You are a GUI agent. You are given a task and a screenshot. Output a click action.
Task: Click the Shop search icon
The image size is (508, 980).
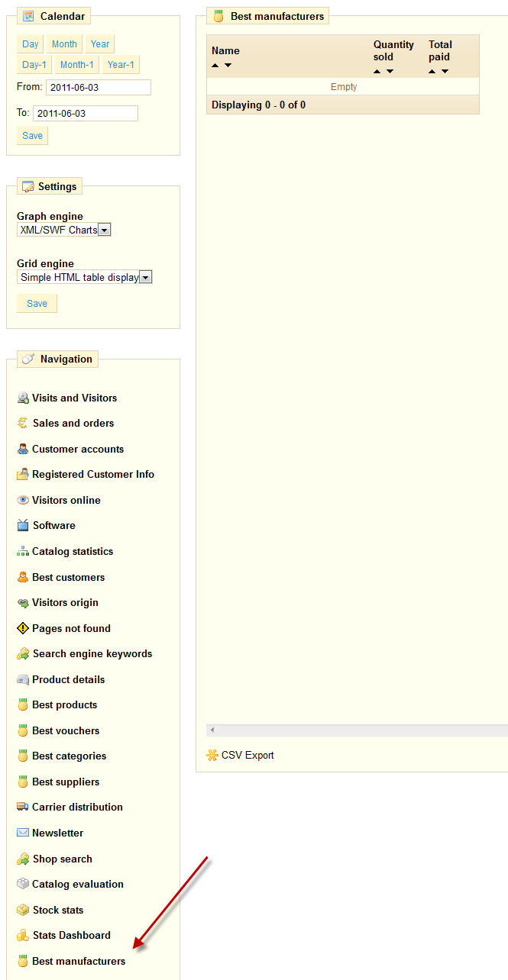point(23,859)
